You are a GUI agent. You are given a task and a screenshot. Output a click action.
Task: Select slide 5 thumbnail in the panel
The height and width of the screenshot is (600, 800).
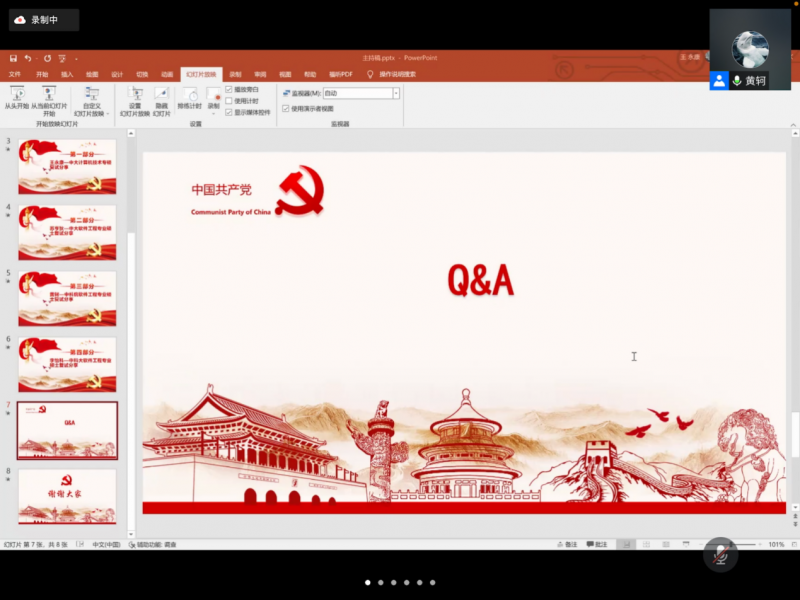pyautogui.click(x=67, y=297)
